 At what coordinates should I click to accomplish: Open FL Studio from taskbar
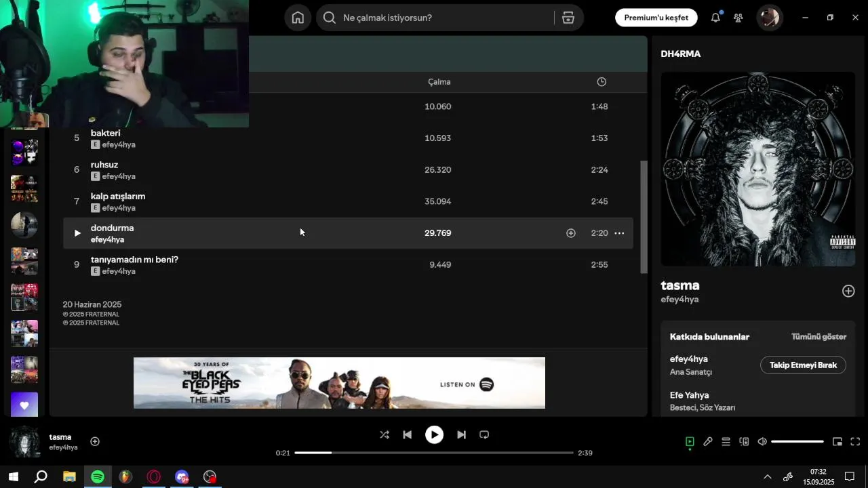point(125,476)
